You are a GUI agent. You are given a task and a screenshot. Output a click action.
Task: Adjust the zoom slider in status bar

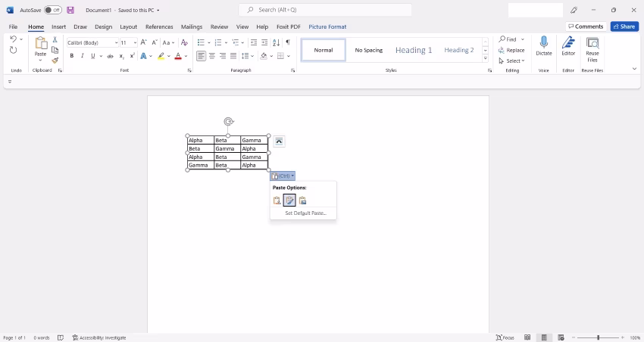click(x=598, y=337)
